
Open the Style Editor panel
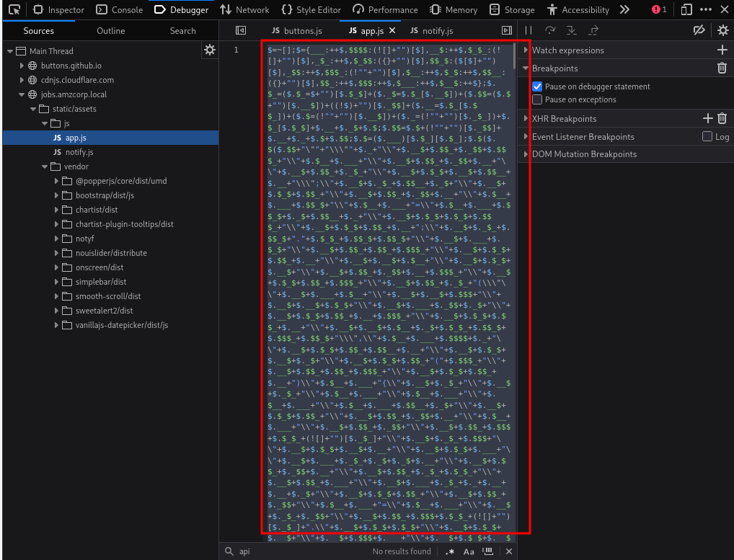point(311,10)
